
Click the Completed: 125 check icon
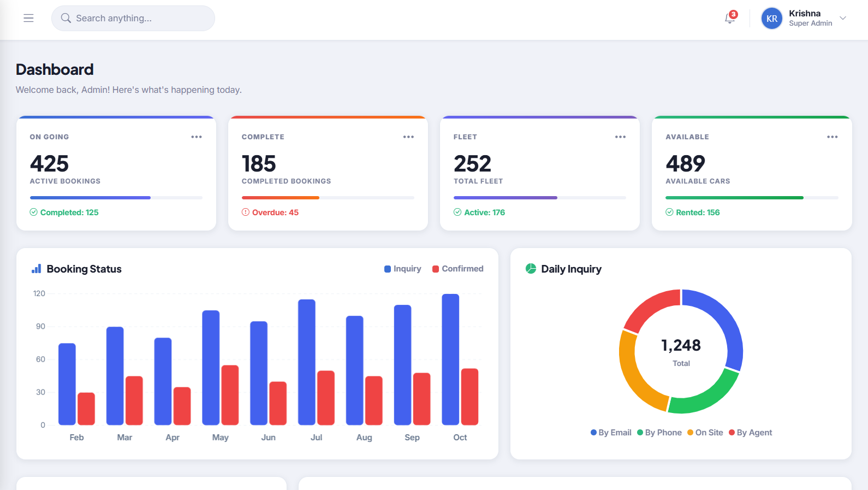(34, 212)
